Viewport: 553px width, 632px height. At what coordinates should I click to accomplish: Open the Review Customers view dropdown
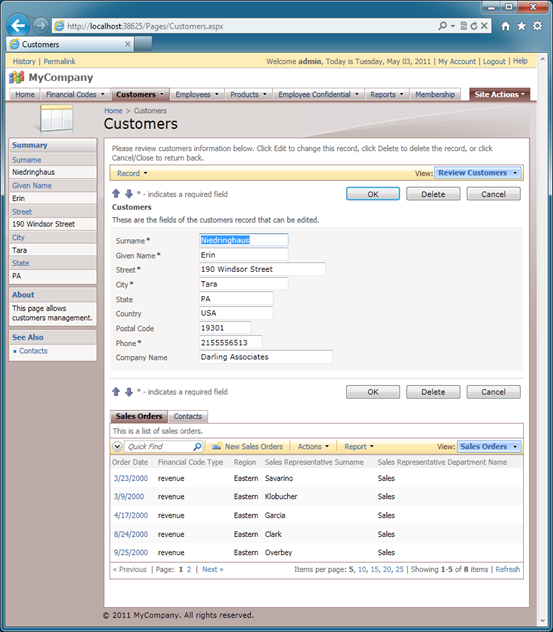point(478,173)
